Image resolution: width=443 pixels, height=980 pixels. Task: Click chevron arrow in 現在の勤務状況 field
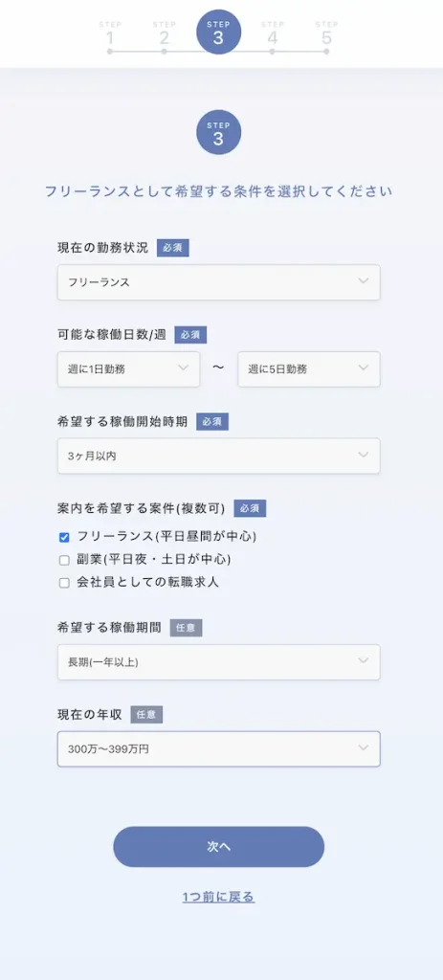click(x=364, y=281)
